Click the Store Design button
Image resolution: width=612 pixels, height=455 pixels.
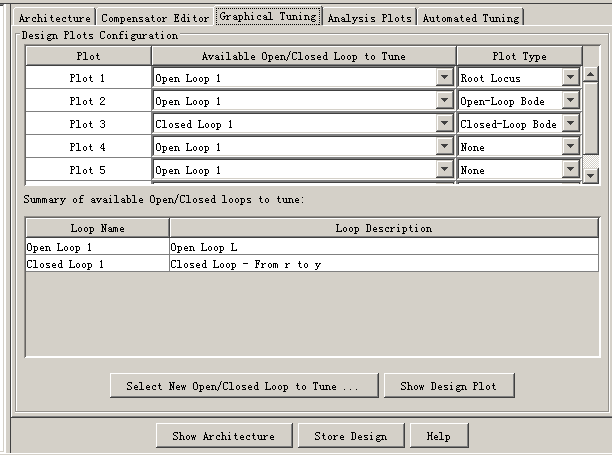coord(351,435)
